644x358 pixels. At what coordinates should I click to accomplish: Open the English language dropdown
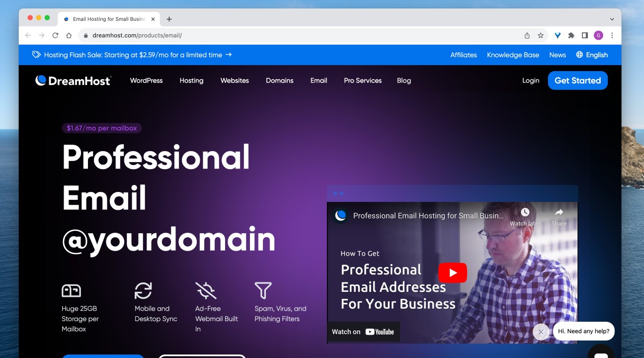point(596,55)
